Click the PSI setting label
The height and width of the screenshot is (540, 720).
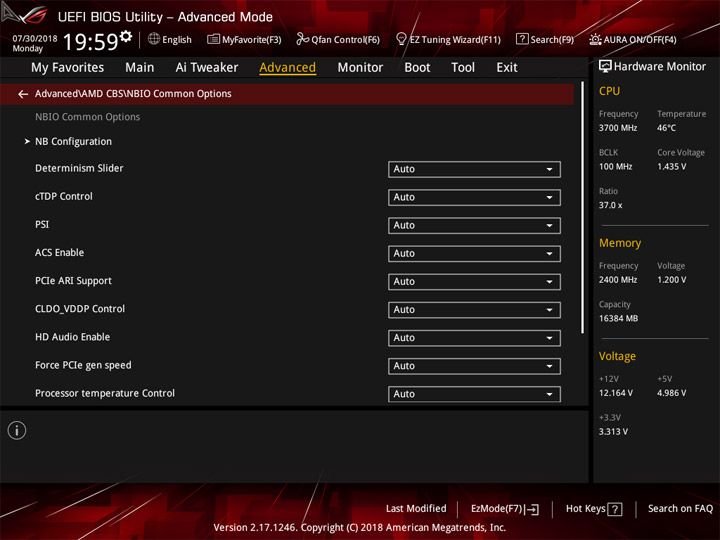click(x=42, y=225)
